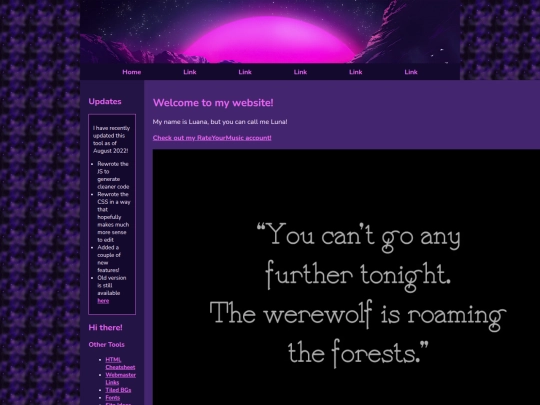The image size is (540, 405).
Task: Click the 'Rewrote the CSS' update bullet
Action: [x=114, y=217]
